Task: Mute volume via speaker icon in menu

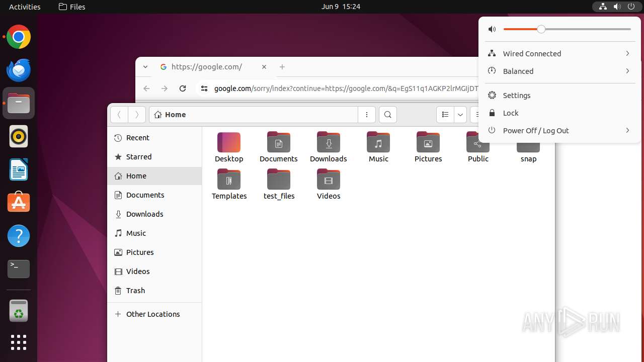Action: click(x=492, y=29)
